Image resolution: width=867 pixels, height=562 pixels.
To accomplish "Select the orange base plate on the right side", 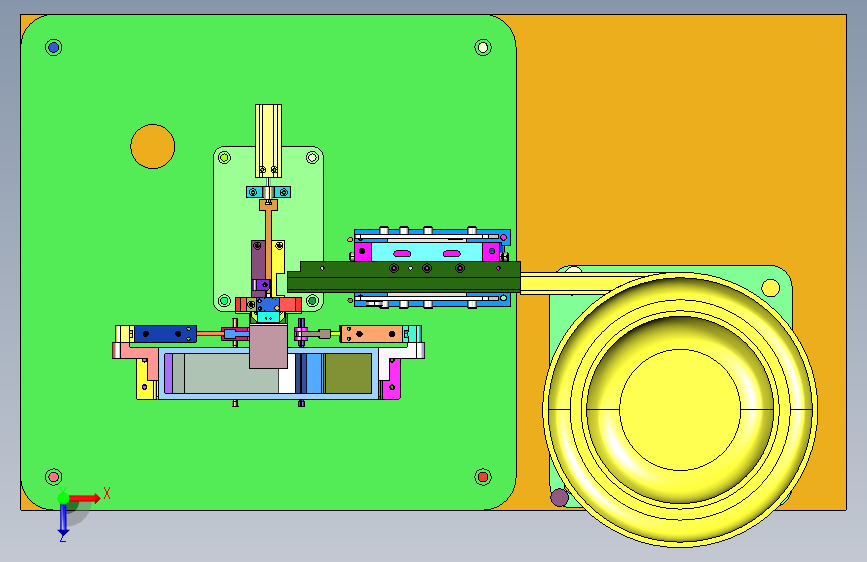I will coord(681,144).
